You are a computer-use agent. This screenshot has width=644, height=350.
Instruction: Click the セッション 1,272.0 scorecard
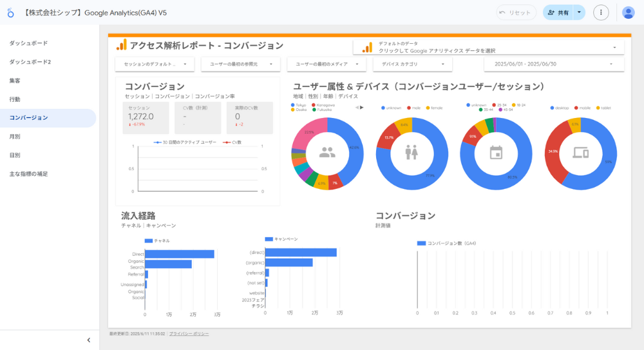point(146,117)
